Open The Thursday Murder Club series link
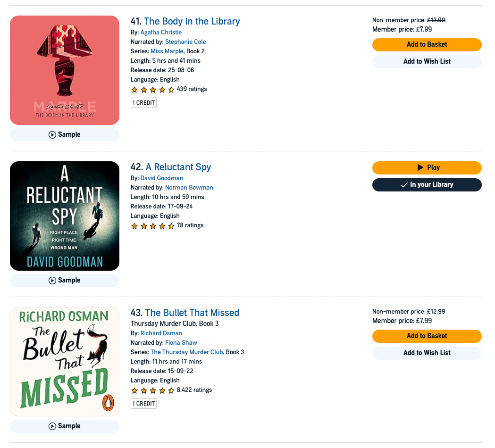 click(187, 352)
